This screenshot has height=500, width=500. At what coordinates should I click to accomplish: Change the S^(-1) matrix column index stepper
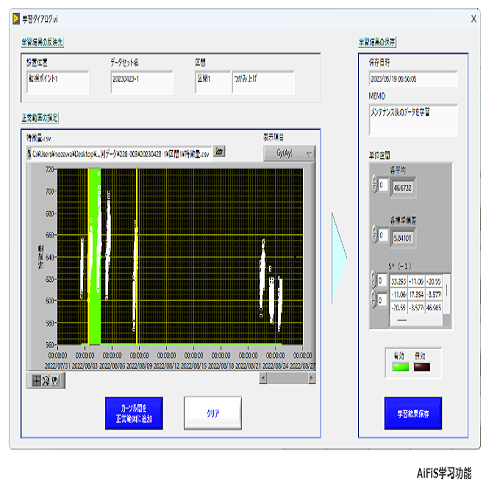tap(374, 299)
